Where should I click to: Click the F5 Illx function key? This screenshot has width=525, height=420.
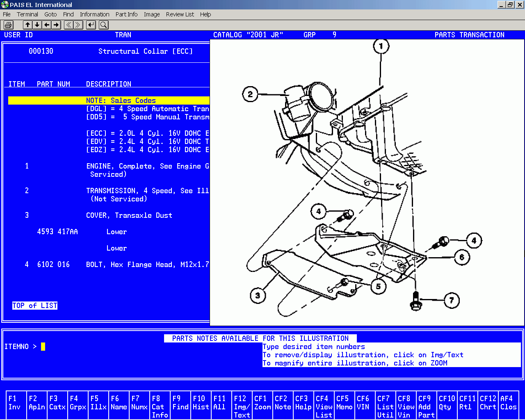[98, 405]
